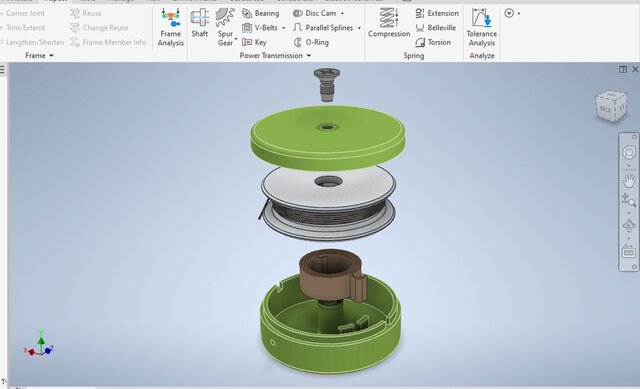This screenshot has width=640, height=389.
Task: Toggle the viewport tile windows icon
Action: 623,69
